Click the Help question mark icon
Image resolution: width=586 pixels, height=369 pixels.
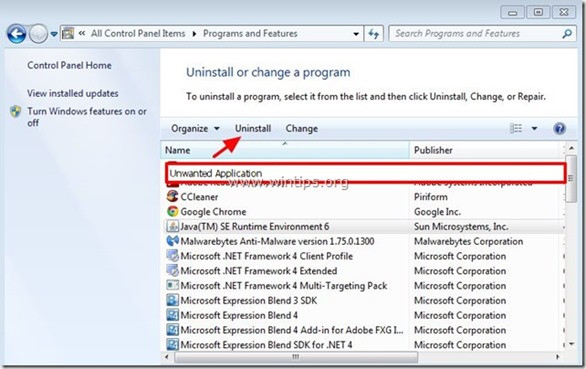pyautogui.click(x=559, y=129)
